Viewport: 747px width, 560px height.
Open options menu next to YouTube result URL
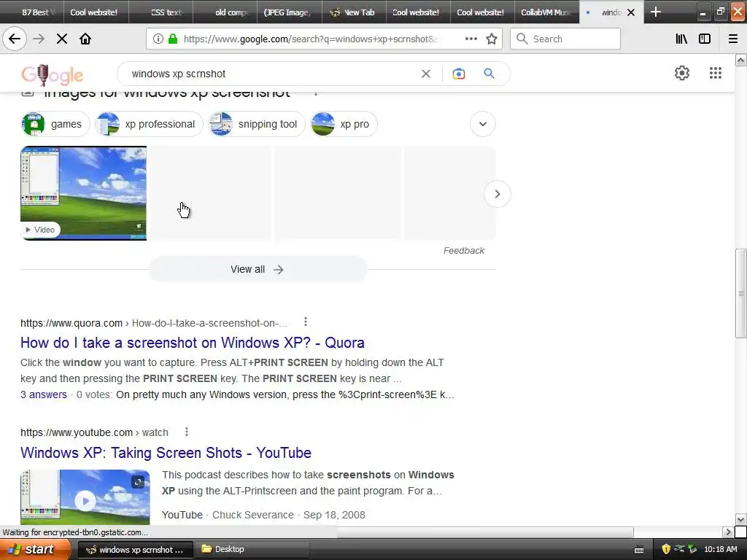187,432
